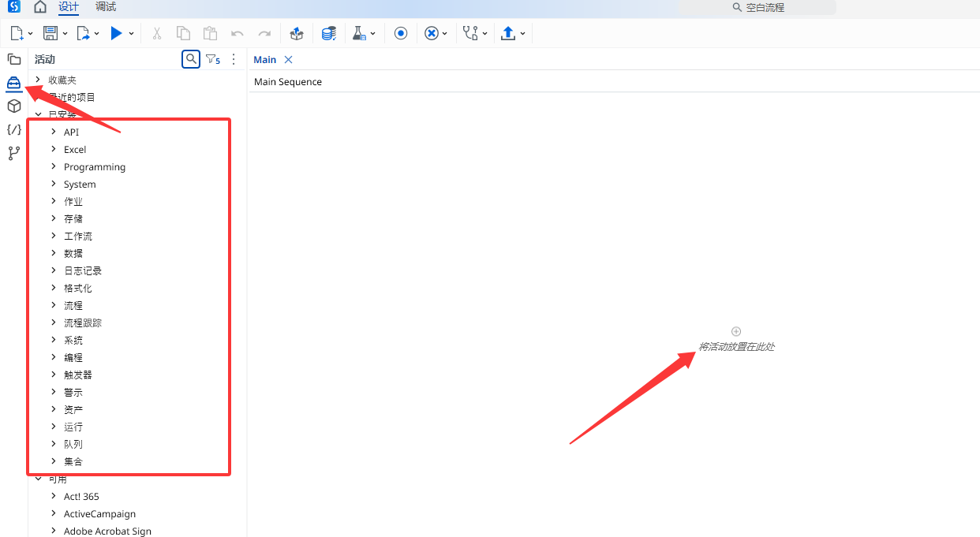Open the New file dropdown arrow
The width and height of the screenshot is (980, 537).
point(30,34)
